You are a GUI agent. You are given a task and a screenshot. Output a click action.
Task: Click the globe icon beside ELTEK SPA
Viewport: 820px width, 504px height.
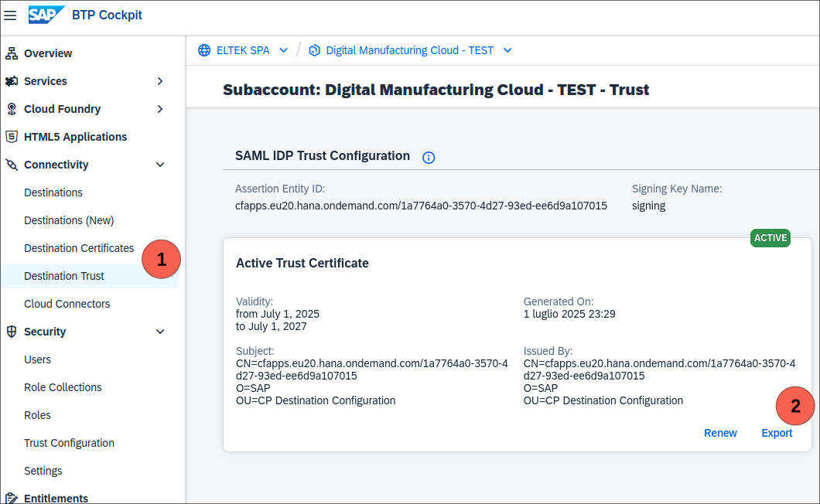tap(204, 50)
